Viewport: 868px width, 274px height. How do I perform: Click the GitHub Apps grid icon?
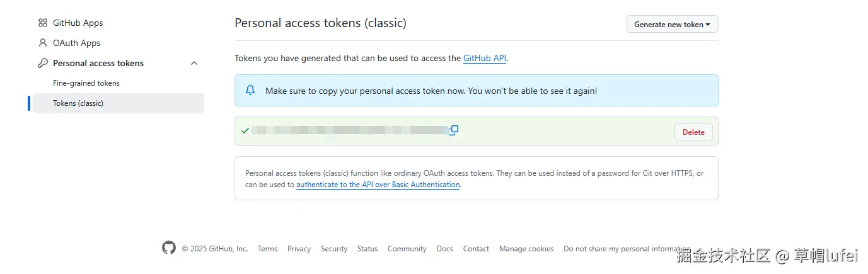(43, 23)
